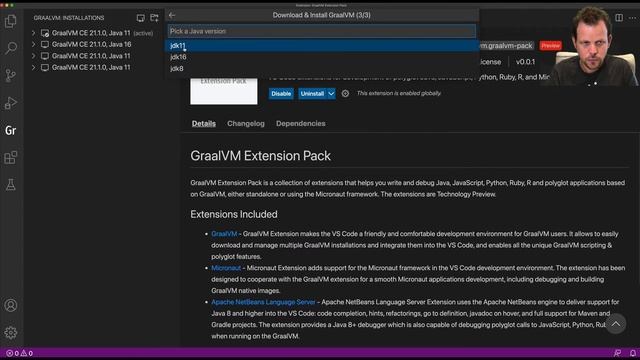The width and height of the screenshot is (640, 360).
Task: Disable the GraalVM Extension Pack
Action: click(x=281, y=93)
